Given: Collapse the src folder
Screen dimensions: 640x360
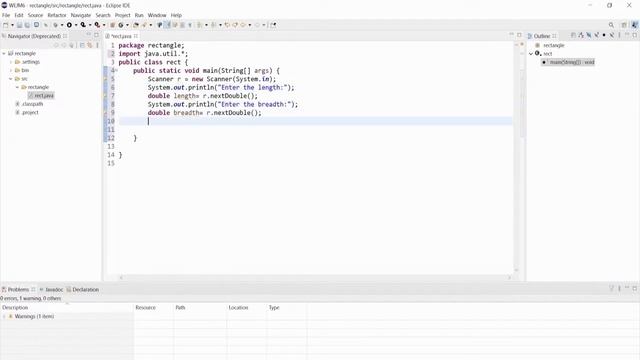Looking at the screenshot, I should [x=11, y=79].
